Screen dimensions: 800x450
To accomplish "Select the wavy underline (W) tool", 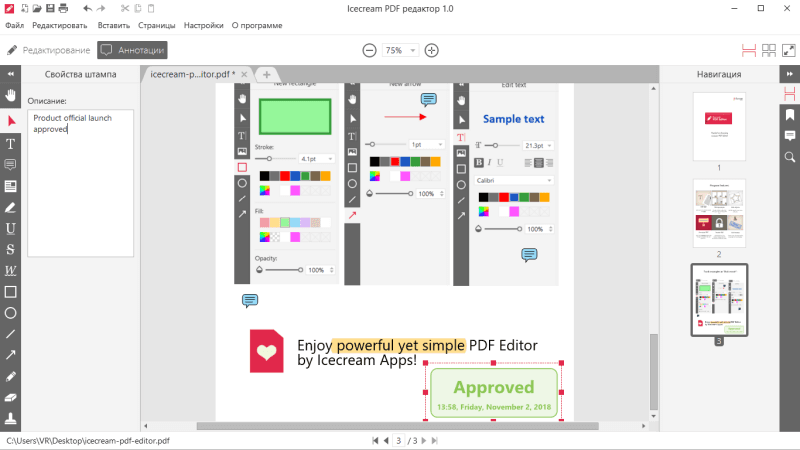I will pyautogui.click(x=10, y=270).
